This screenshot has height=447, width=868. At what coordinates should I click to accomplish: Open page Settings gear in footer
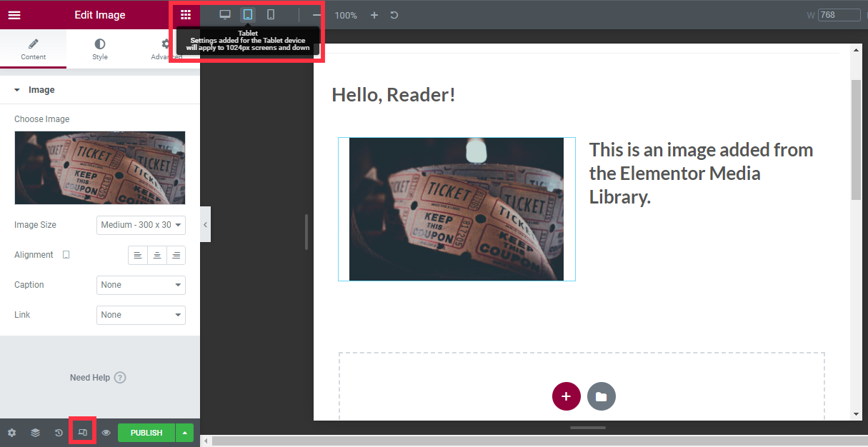click(x=11, y=433)
